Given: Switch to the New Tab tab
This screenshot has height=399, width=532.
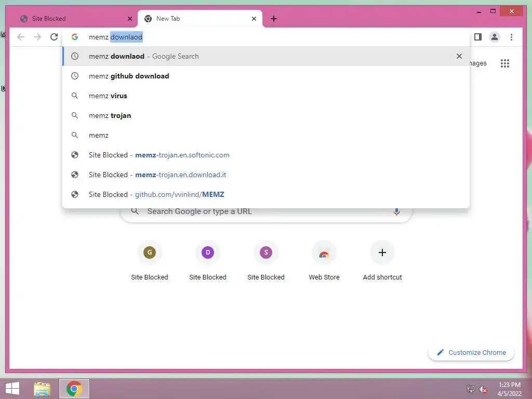Looking at the screenshot, I should click(200, 19).
